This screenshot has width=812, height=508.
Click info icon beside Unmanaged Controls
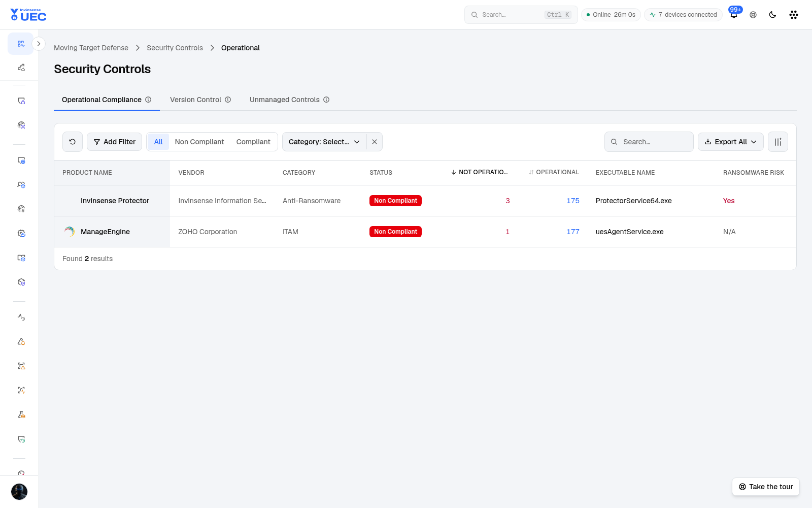click(x=326, y=100)
